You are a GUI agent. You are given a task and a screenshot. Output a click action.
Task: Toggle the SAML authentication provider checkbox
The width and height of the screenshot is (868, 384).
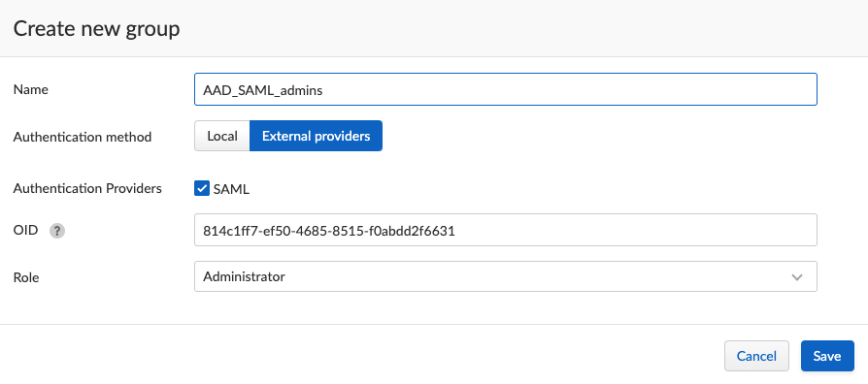pos(202,188)
